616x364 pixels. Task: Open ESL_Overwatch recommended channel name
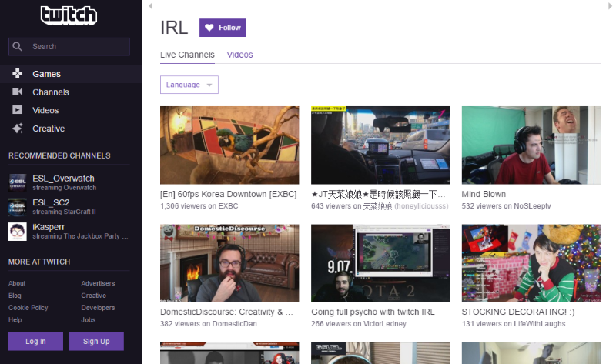coord(63,179)
